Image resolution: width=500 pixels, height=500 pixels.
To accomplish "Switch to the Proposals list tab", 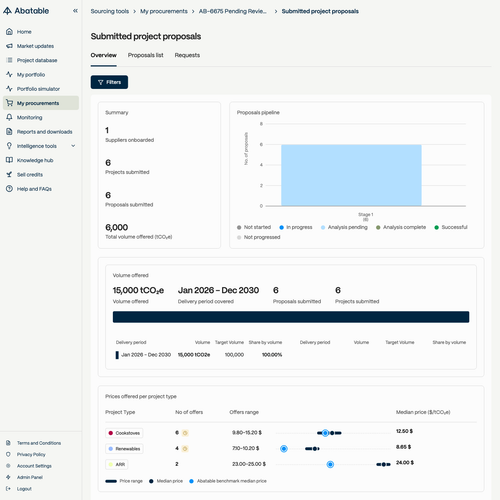I will pyautogui.click(x=146, y=55).
